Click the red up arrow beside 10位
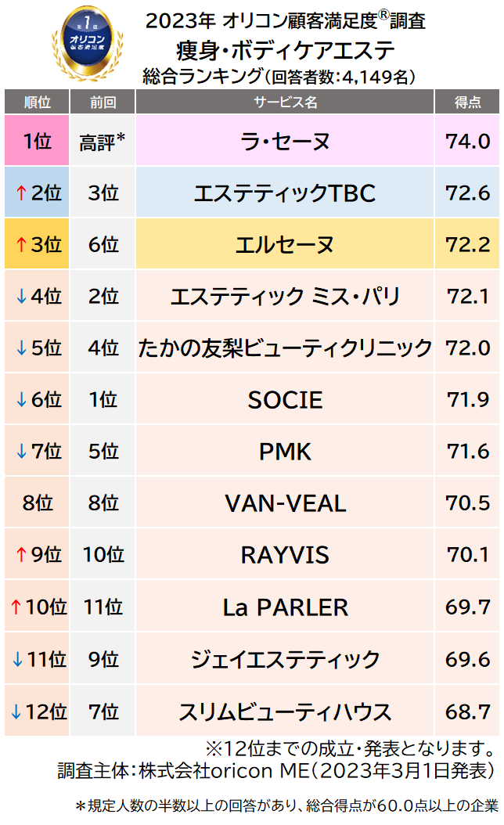The width and height of the screenshot is (504, 825). 16,607
